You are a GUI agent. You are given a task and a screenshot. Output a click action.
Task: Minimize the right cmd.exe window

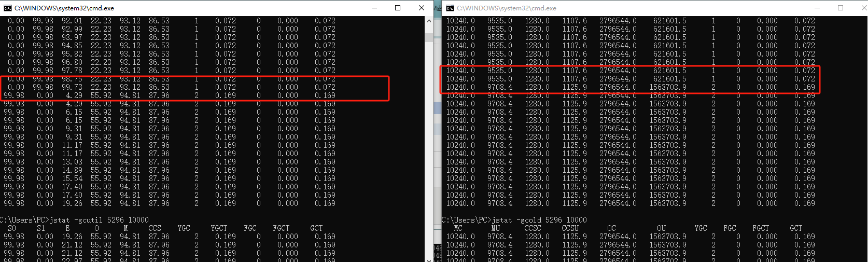(817, 8)
